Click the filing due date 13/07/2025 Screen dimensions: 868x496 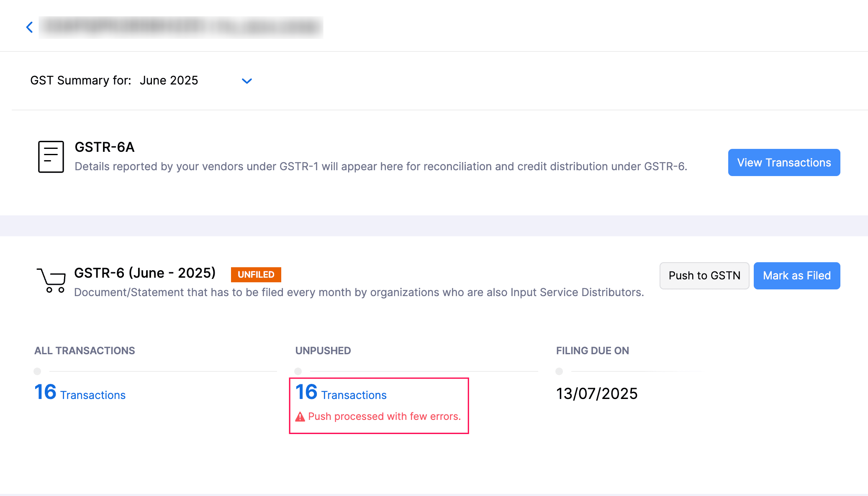coord(597,393)
